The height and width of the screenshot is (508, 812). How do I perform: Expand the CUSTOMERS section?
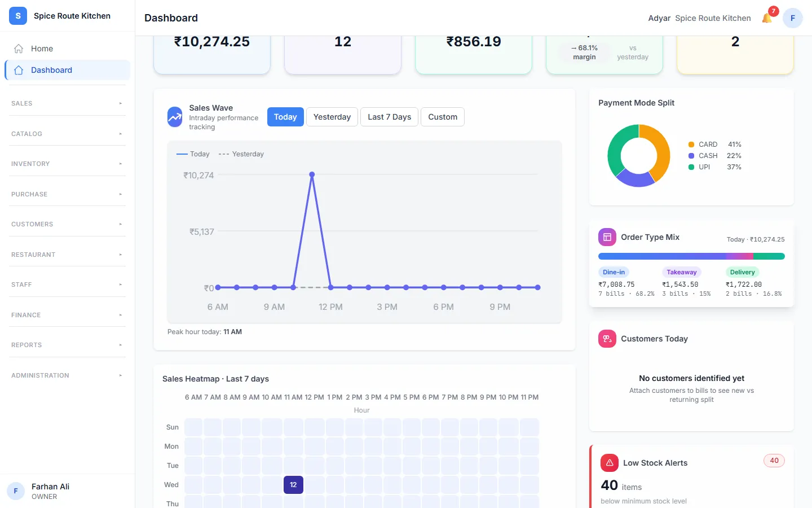coord(67,224)
